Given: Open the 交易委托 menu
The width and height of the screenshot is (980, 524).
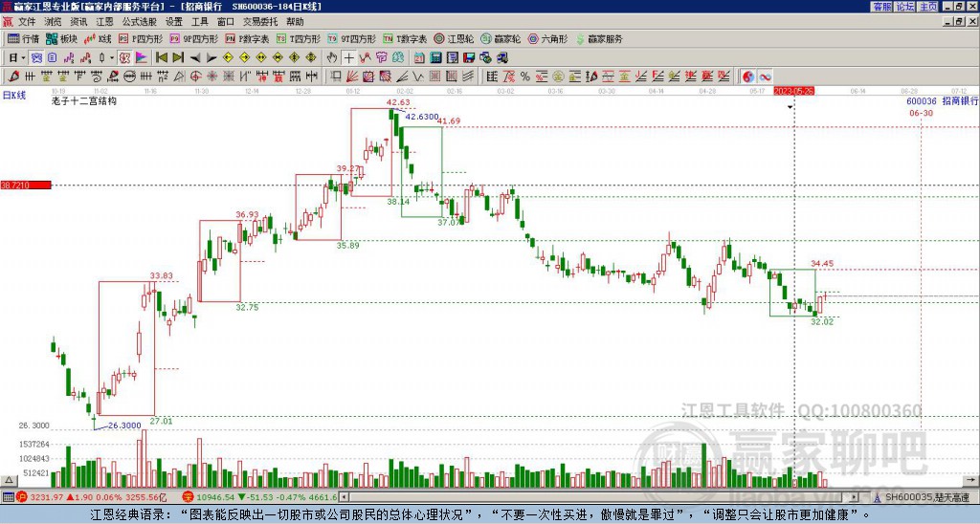Looking at the screenshot, I should (x=260, y=22).
